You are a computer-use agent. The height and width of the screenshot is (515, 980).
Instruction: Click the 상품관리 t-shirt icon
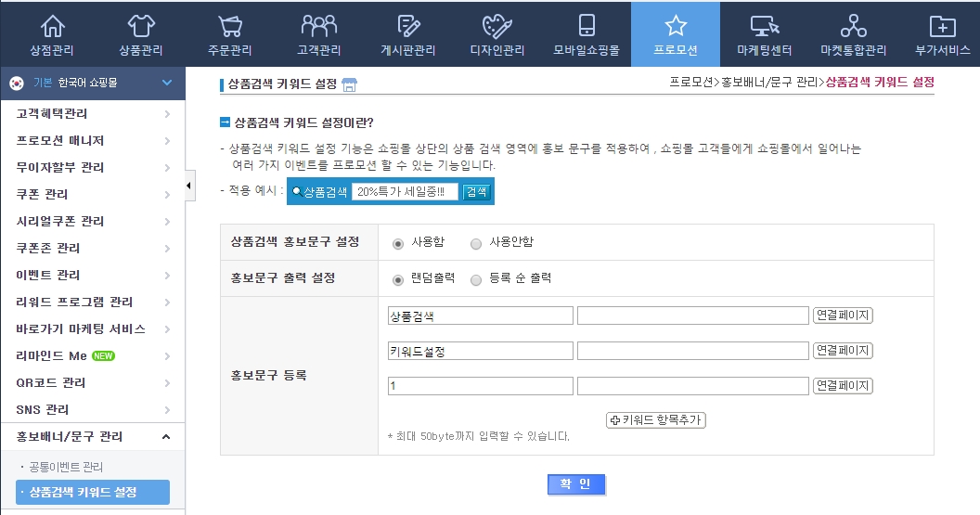coord(141,27)
